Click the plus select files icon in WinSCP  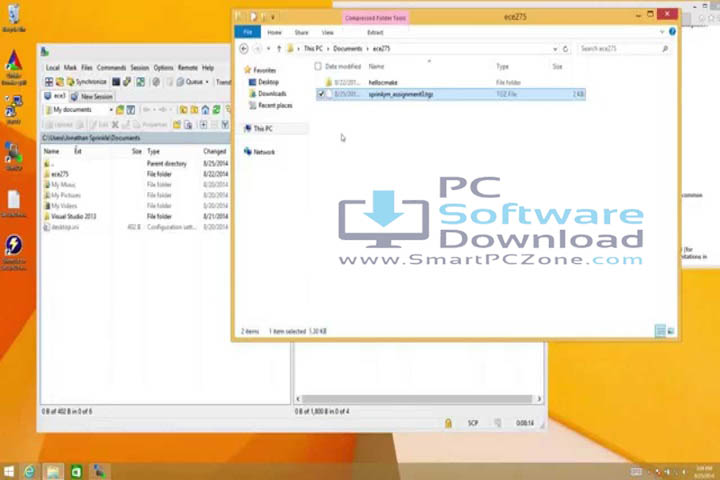(203, 124)
